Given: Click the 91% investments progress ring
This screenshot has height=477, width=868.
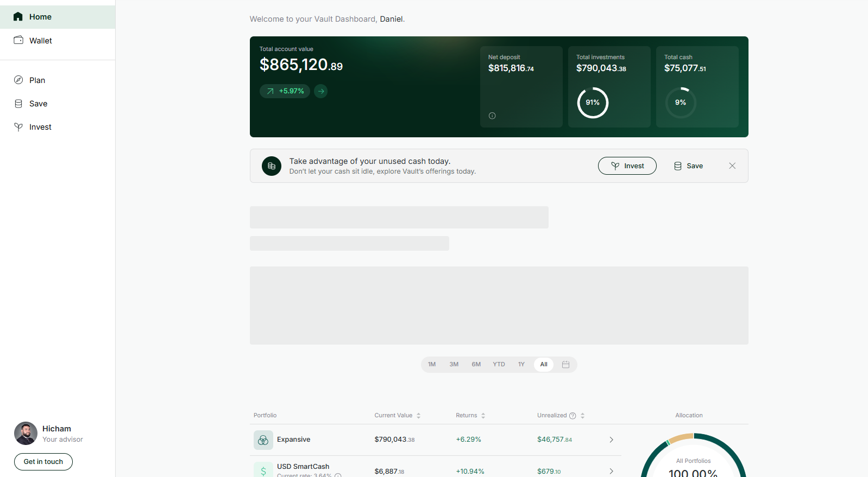Looking at the screenshot, I should (593, 103).
